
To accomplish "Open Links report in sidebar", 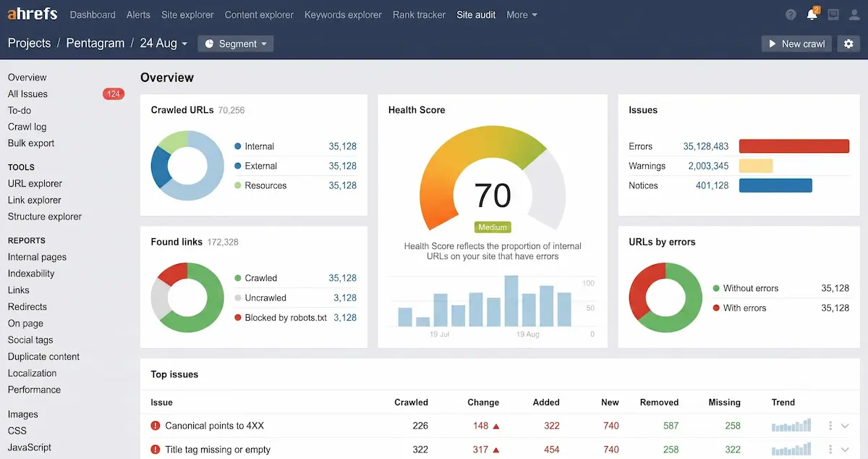I will (x=18, y=290).
